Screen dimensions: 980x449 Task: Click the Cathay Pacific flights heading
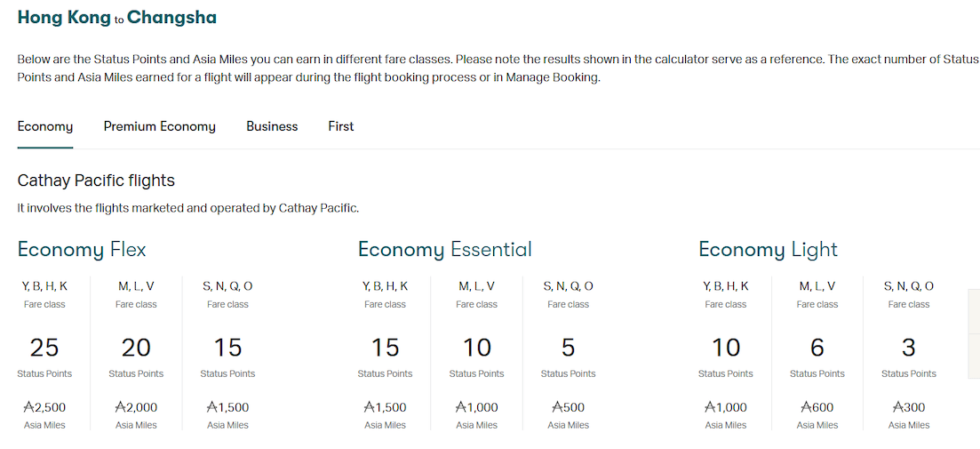96,180
